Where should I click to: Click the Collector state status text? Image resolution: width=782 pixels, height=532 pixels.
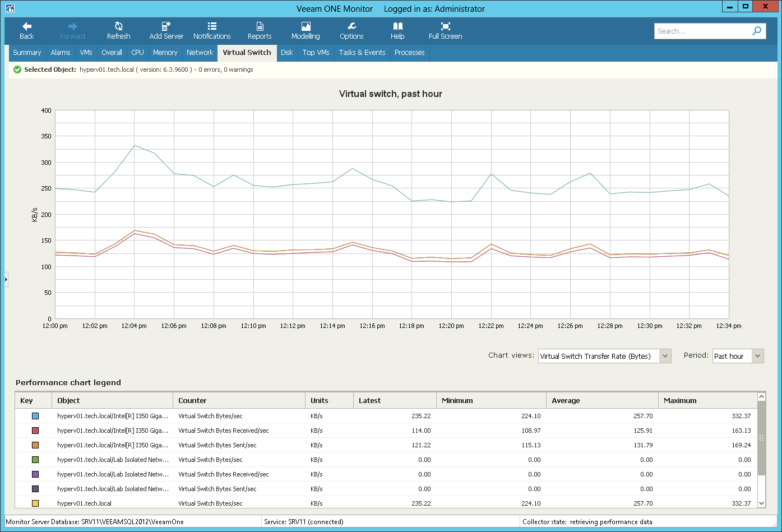coord(587,521)
